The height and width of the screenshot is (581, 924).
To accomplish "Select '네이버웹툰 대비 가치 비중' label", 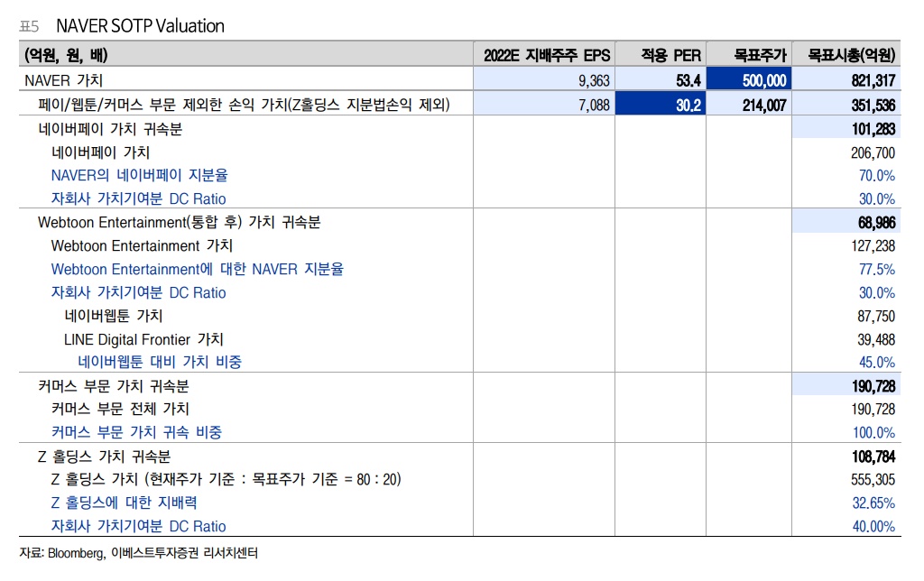I will pos(160,362).
